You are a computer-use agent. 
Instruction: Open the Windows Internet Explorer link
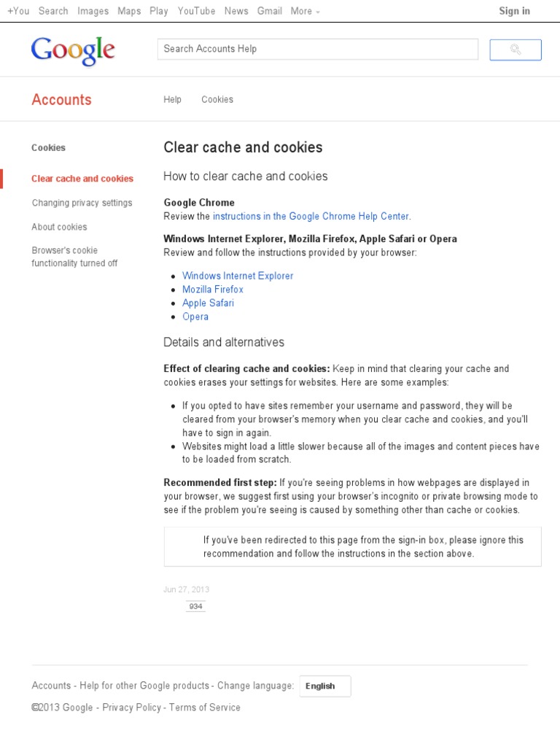pyautogui.click(x=238, y=276)
